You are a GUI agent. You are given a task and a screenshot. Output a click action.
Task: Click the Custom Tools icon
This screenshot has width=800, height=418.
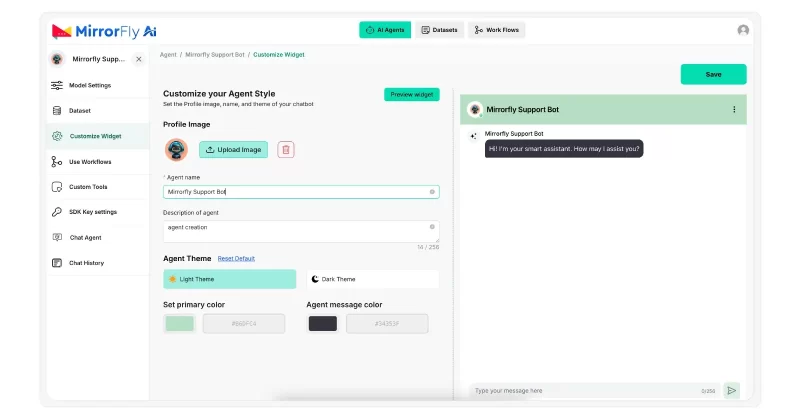click(57, 187)
